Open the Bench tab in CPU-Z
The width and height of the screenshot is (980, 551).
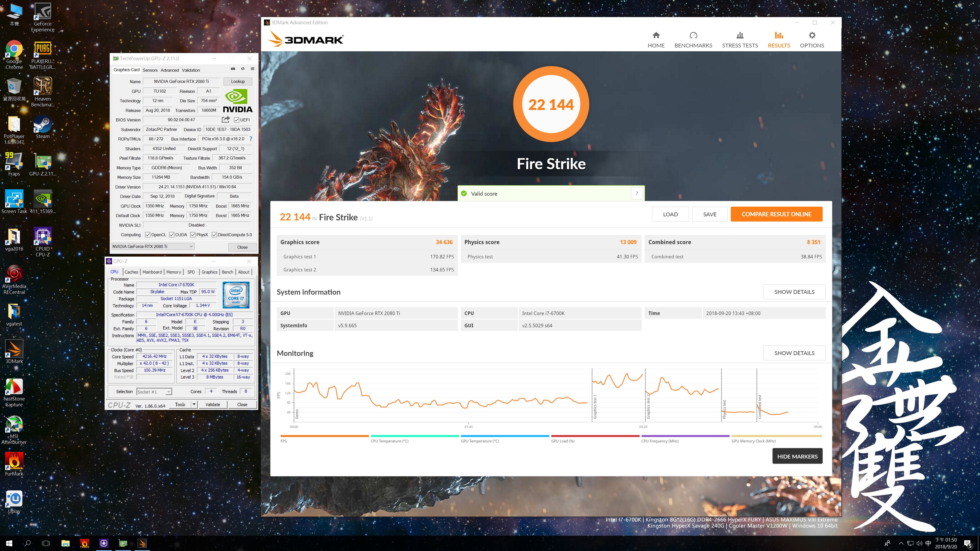pos(227,272)
